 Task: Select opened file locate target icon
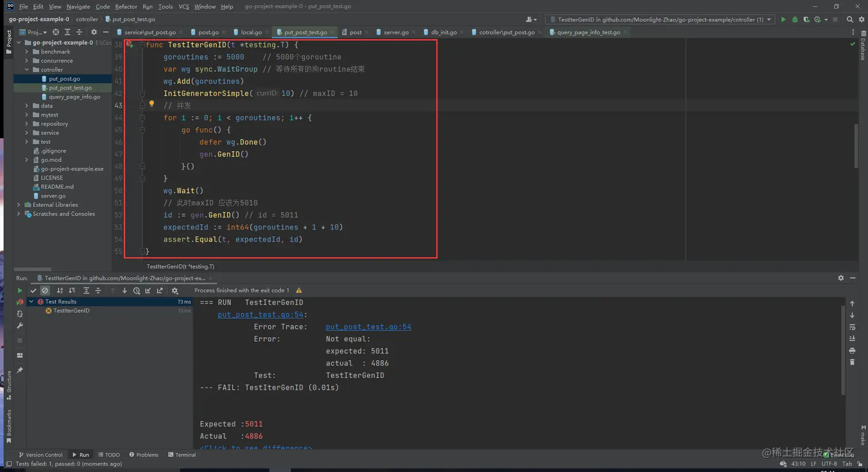pyautogui.click(x=56, y=32)
